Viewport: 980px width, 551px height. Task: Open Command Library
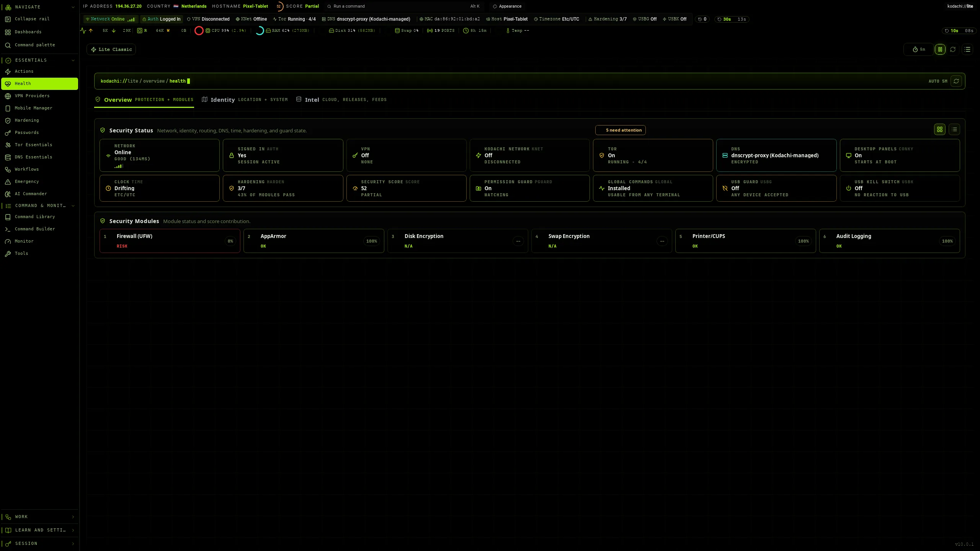pyautogui.click(x=40, y=217)
